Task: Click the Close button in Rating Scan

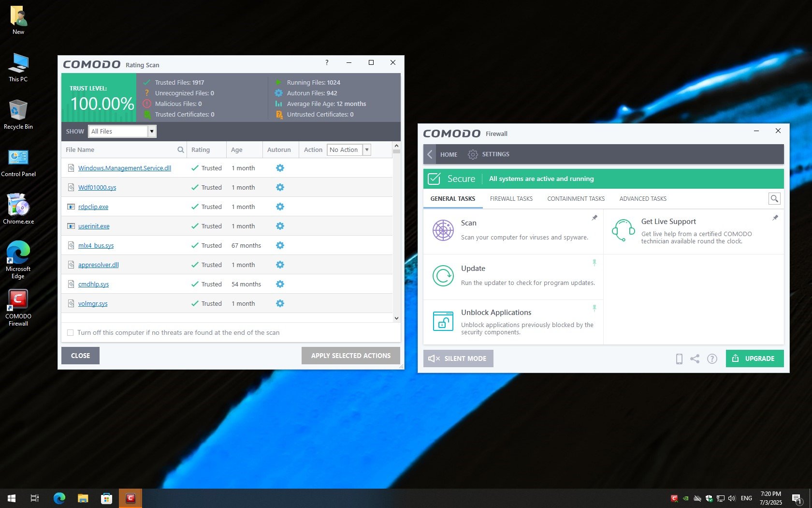Action: click(80, 356)
